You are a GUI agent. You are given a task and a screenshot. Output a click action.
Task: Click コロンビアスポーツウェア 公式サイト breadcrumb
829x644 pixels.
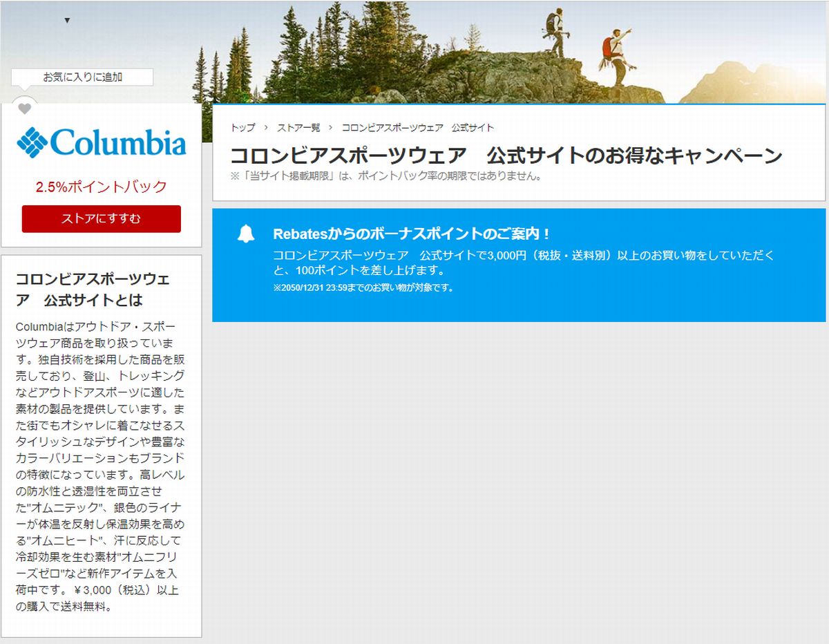click(x=418, y=128)
